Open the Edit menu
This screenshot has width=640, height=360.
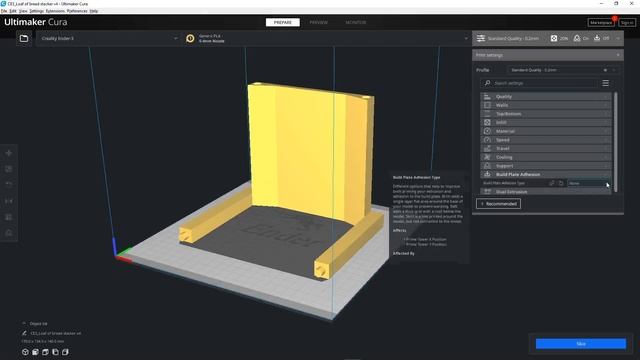tap(13, 11)
